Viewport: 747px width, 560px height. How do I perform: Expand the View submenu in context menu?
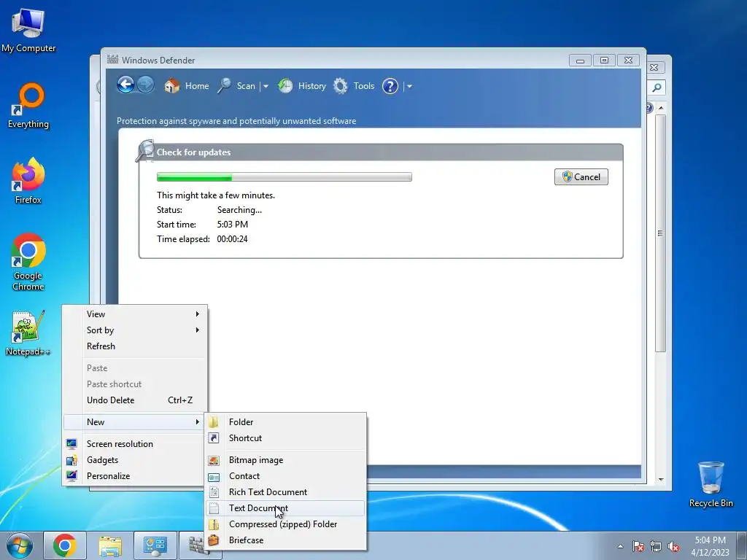tap(135, 314)
